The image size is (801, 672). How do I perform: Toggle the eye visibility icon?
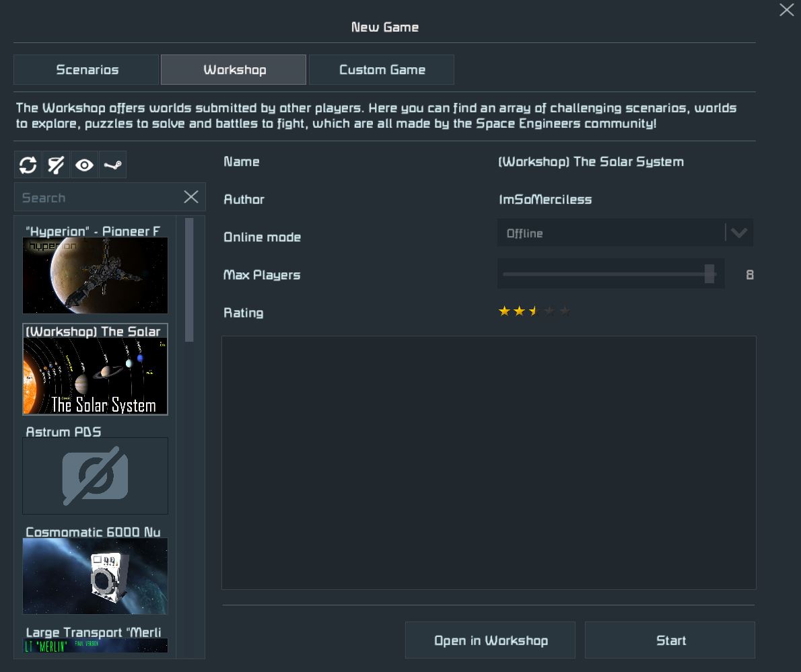coord(84,165)
